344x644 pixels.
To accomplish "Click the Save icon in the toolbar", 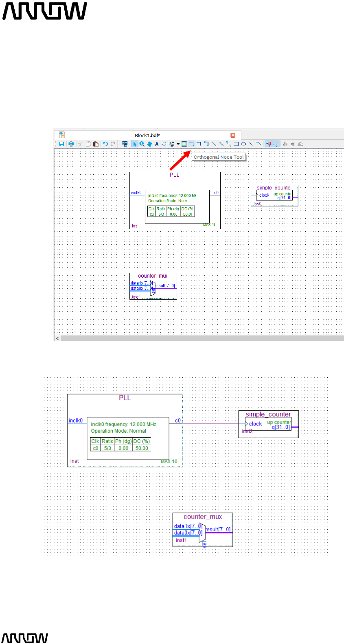I will point(61,144).
